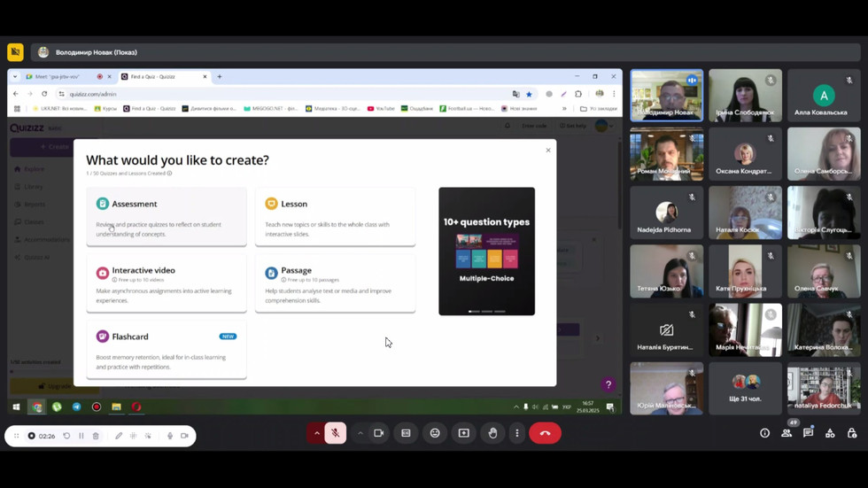The height and width of the screenshot is (488, 868).
Task: Open the Quizizz profile avatar dropdown
Action: [604, 126]
